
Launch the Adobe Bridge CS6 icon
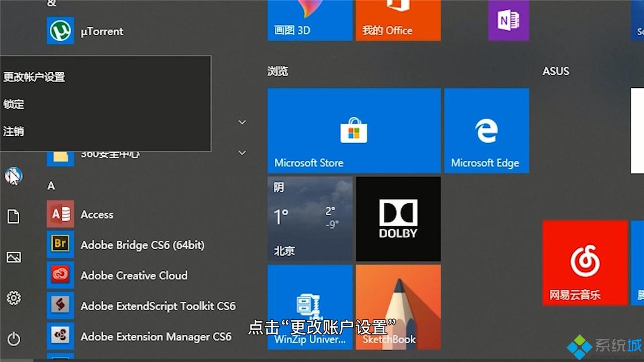60,245
